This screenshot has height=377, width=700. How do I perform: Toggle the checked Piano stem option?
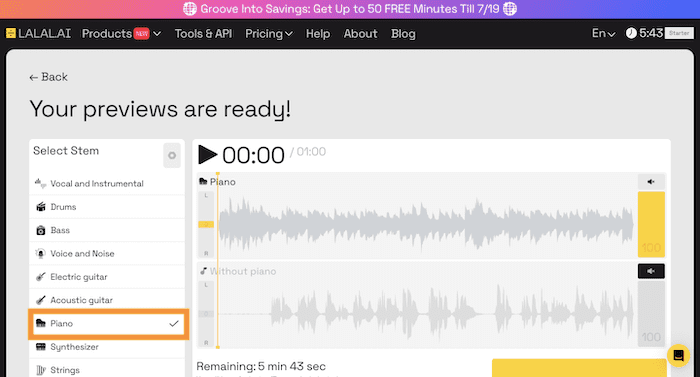(108, 323)
